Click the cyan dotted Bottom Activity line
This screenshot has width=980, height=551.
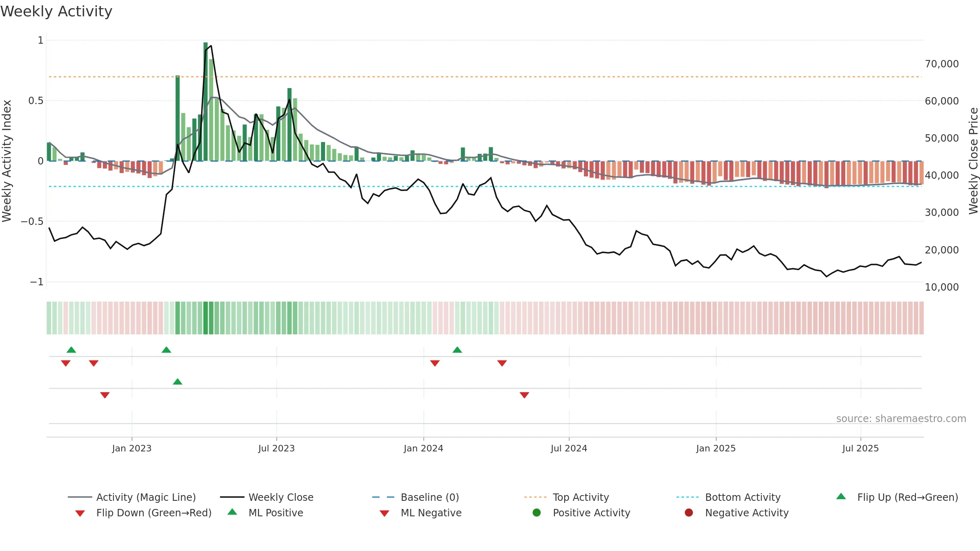click(485, 187)
